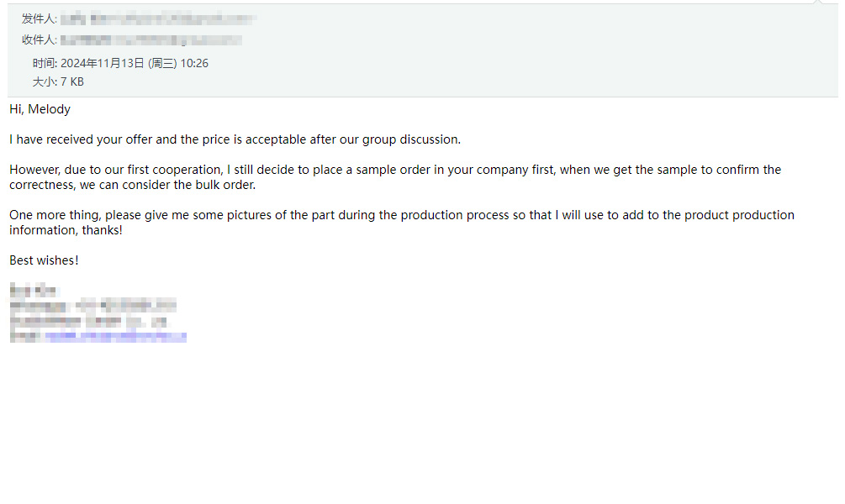Click the 大小: 7 KB size text
The image size is (845, 504).
pyautogui.click(x=58, y=81)
